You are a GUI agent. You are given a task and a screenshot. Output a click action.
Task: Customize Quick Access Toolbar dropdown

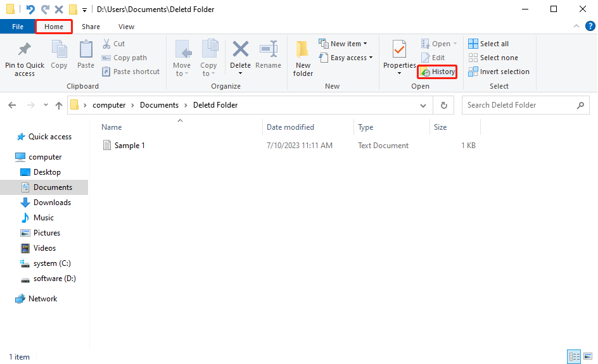pyautogui.click(x=85, y=10)
